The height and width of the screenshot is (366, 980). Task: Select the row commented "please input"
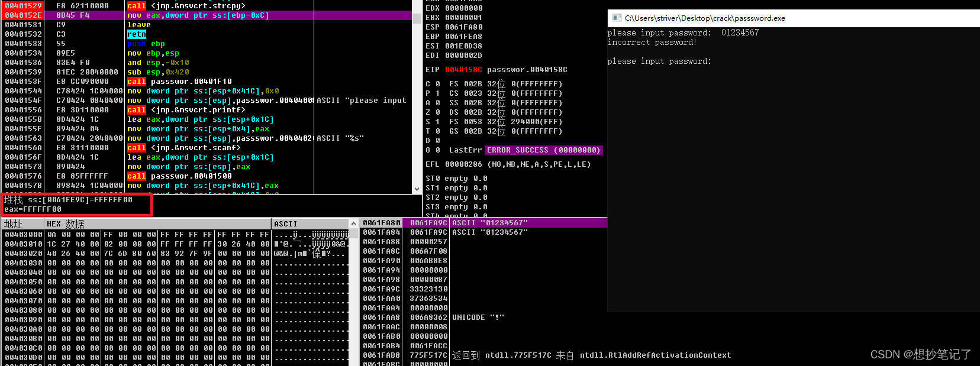pos(207,101)
